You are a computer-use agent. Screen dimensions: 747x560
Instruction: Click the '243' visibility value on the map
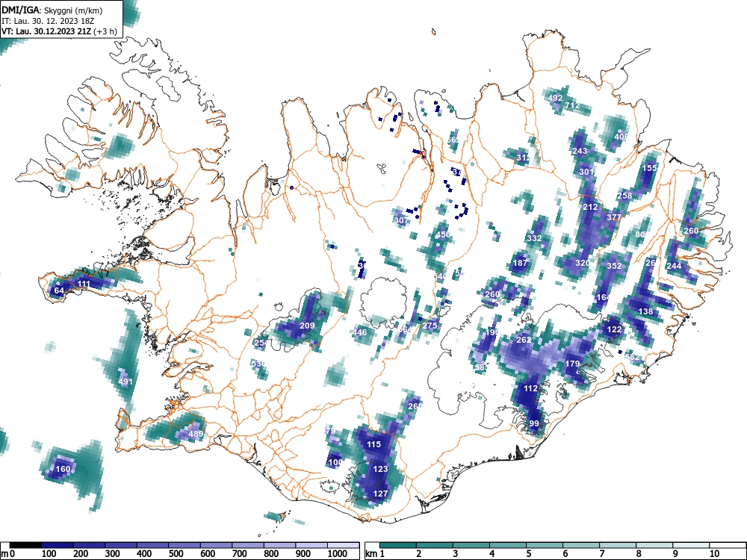click(580, 152)
